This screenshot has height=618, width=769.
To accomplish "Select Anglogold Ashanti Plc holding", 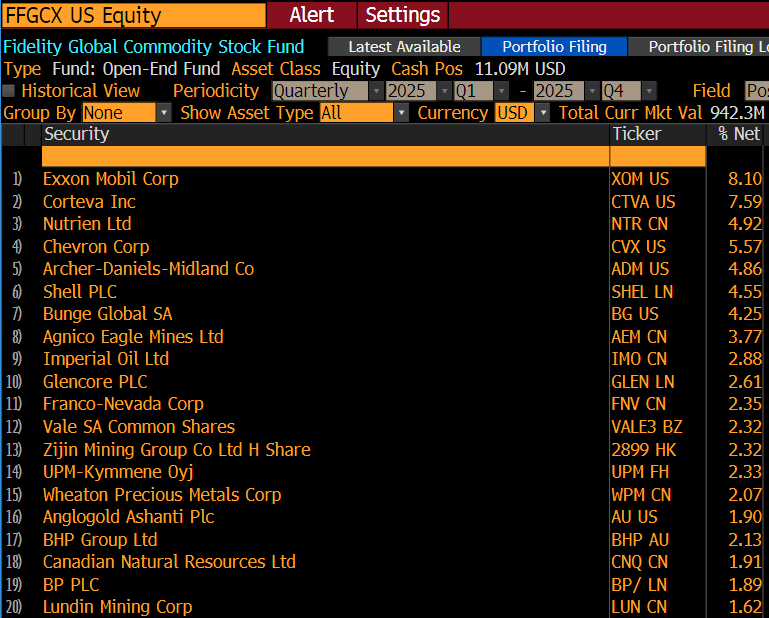I will point(128,517).
